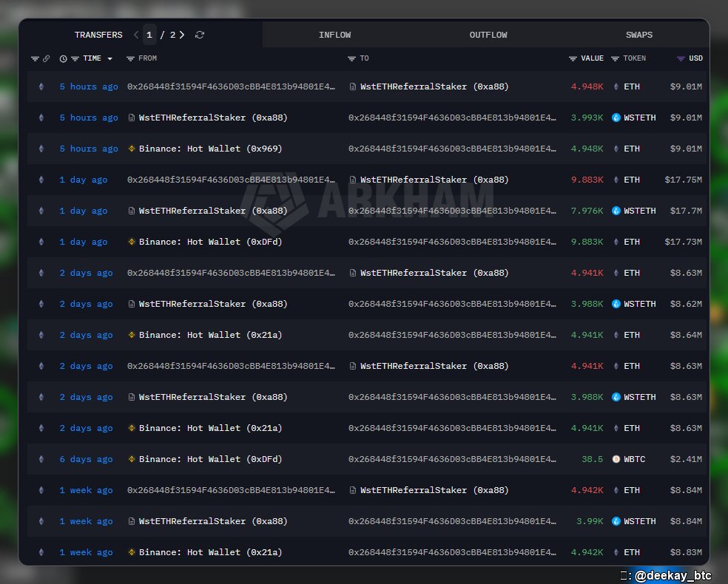Click the $8.83M USD value
728x584 pixels.
686,552
